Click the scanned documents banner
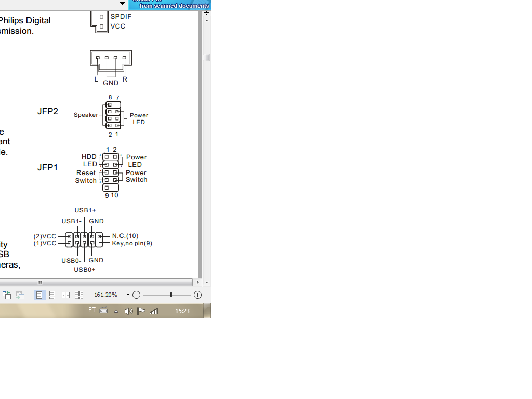 pyautogui.click(x=170, y=5)
